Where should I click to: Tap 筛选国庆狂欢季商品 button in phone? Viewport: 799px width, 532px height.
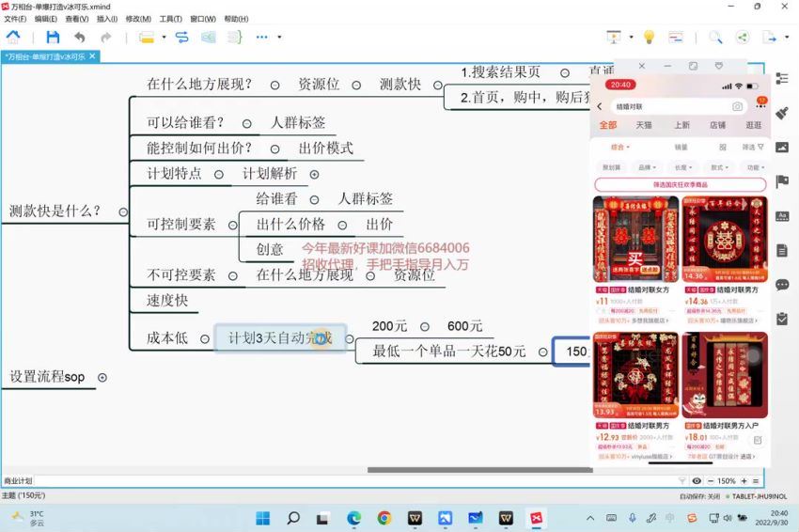click(681, 184)
